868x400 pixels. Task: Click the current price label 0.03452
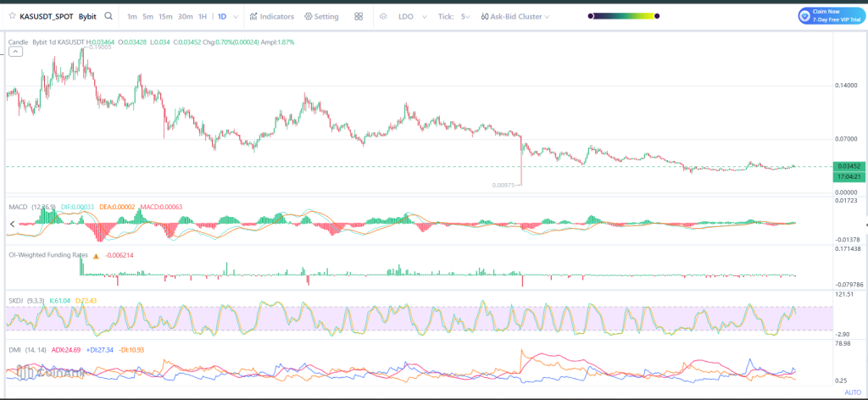coord(849,166)
